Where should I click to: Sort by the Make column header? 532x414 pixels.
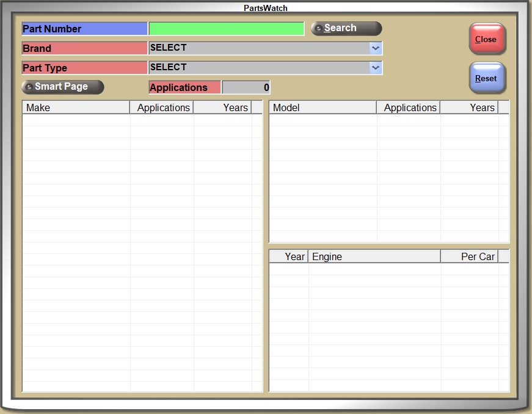(x=76, y=107)
